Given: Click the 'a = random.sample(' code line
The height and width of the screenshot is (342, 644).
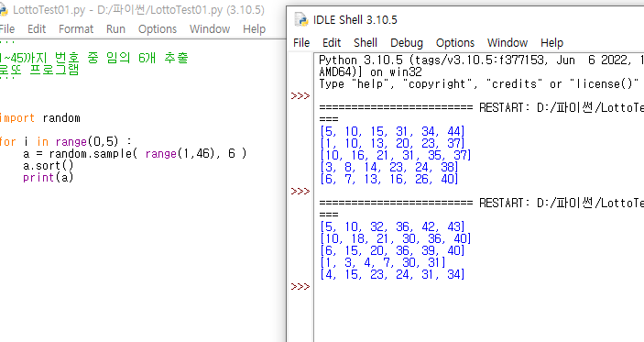Looking at the screenshot, I should click(135, 154).
